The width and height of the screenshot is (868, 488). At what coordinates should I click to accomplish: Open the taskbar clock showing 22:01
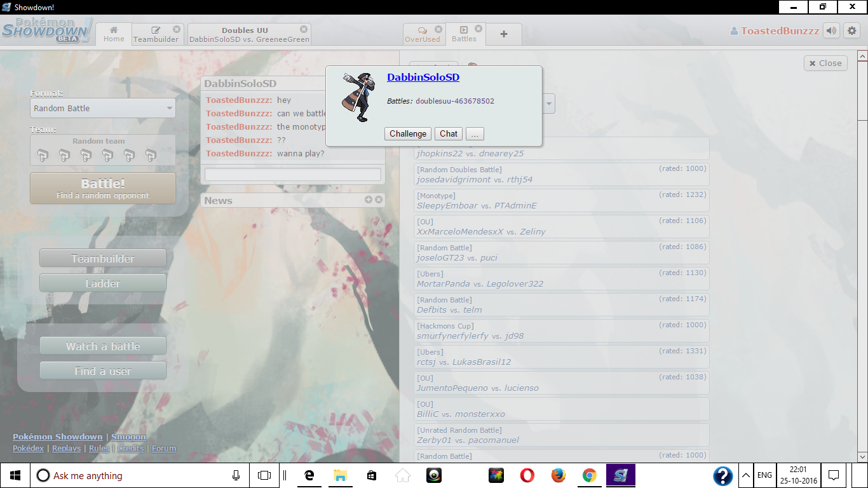point(798,475)
